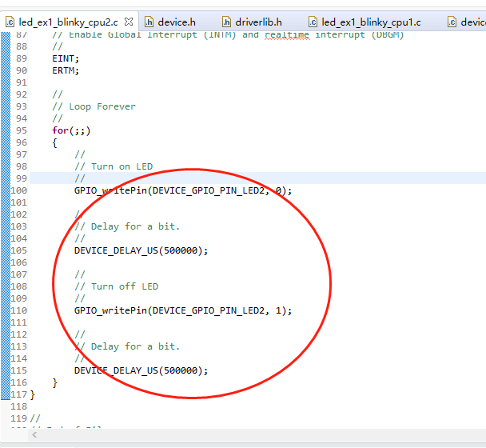The image size is (486, 448).
Task: Click the underlined word 'realtime' in the comment
Action: click(x=287, y=34)
